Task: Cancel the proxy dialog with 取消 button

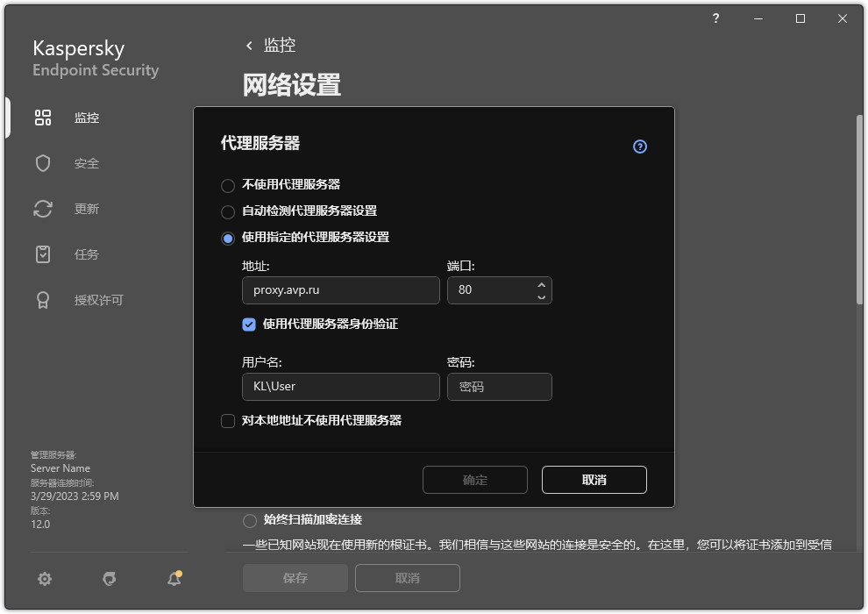Action: (x=594, y=480)
